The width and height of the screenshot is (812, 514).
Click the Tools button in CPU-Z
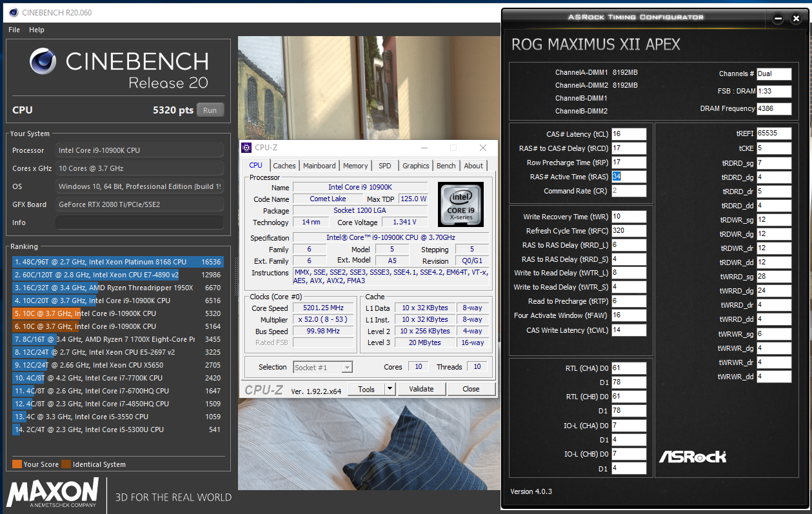pos(366,389)
